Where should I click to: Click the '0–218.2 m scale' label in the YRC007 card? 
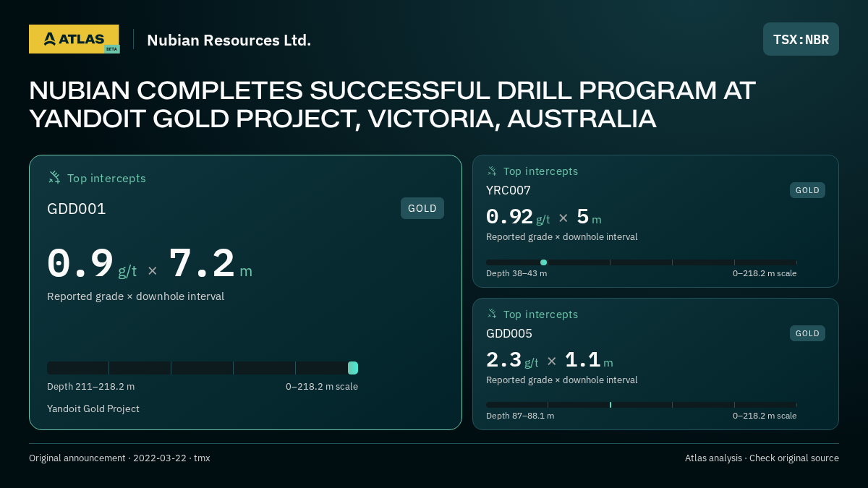click(x=765, y=273)
